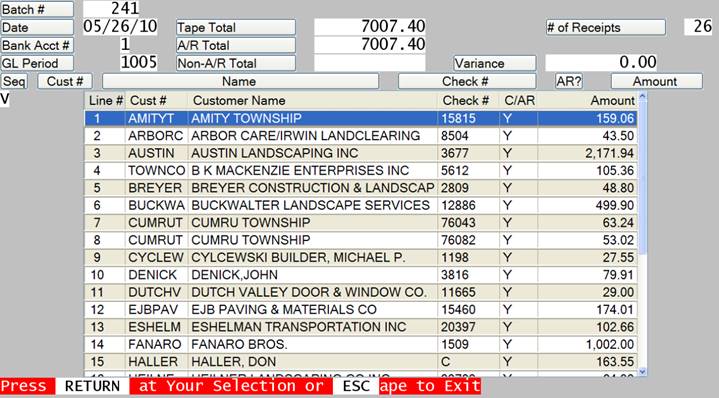The width and height of the screenshot is (719, 398).
Task: Sort by the C/AR column header
Action: (x=519, y=100)
